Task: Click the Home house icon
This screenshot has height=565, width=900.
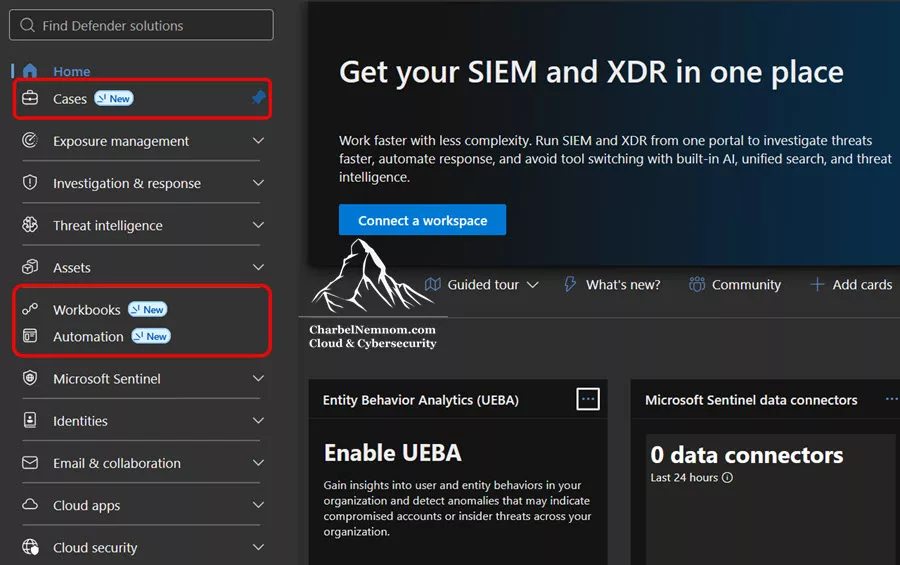Action: (x=30, y=71)
